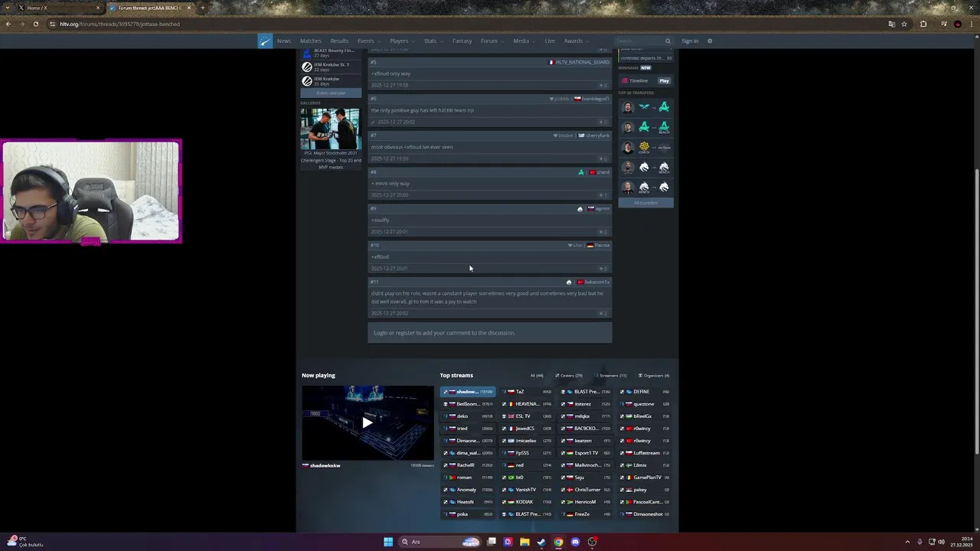
Task: Select the GamePlanTV stream entry
Action: point(645,478)
